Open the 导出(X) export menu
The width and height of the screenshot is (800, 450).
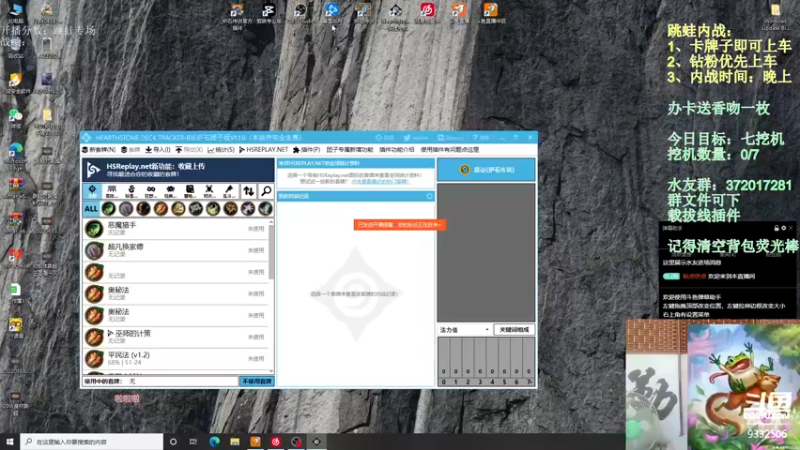tap(189, 150)
